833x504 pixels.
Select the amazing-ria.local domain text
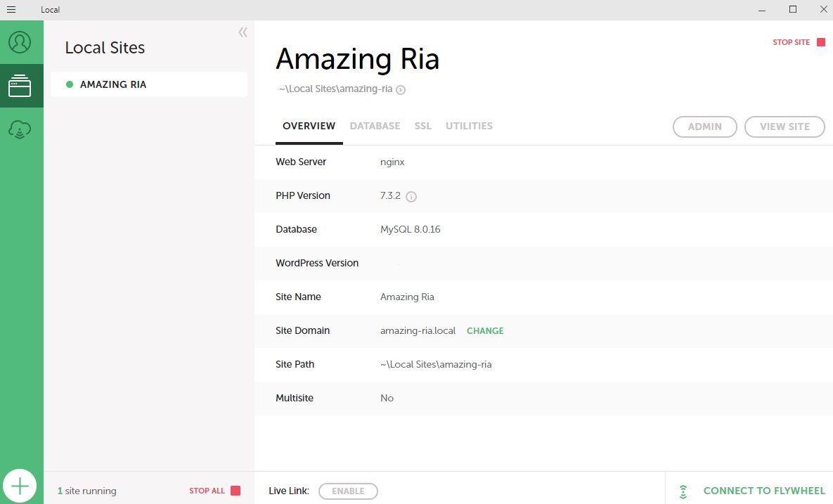pos(418,331)
